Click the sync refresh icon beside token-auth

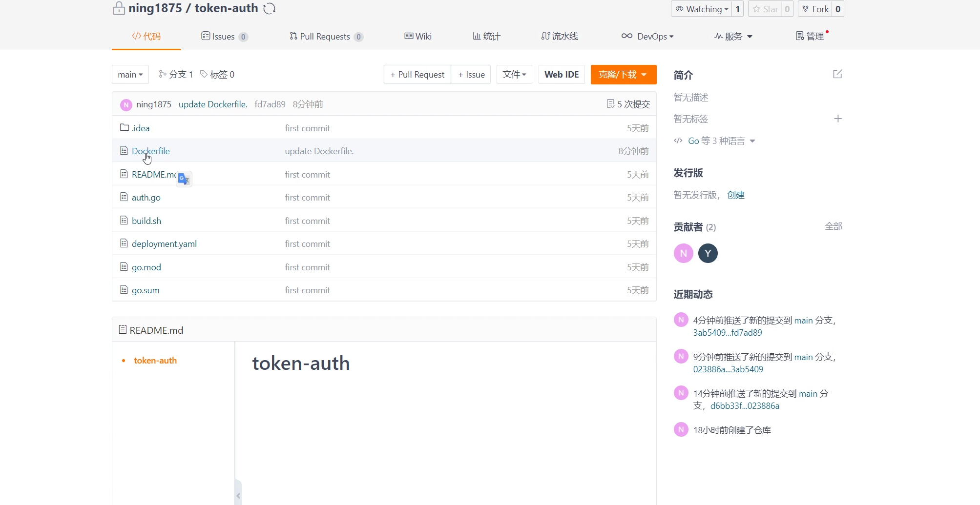[270, 8]
